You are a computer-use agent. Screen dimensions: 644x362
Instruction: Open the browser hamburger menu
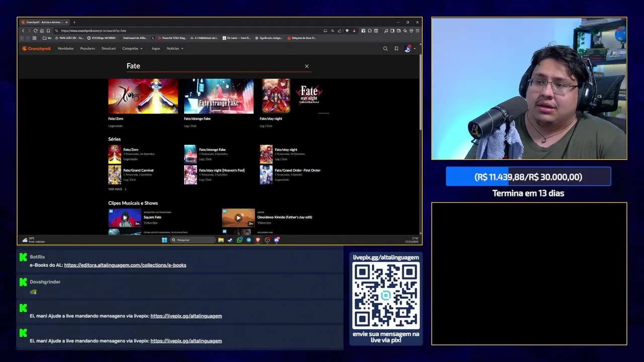coord(418,31)
